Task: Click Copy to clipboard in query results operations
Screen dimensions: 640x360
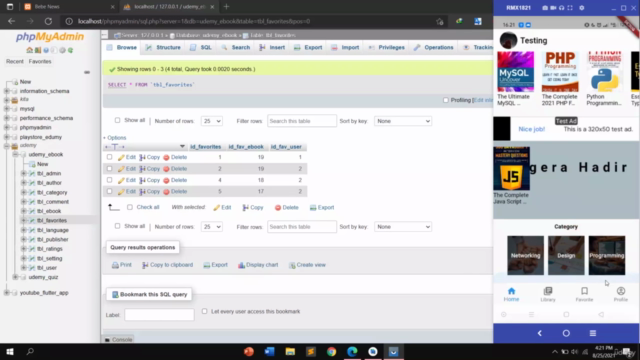Action: tap(168, 265)
